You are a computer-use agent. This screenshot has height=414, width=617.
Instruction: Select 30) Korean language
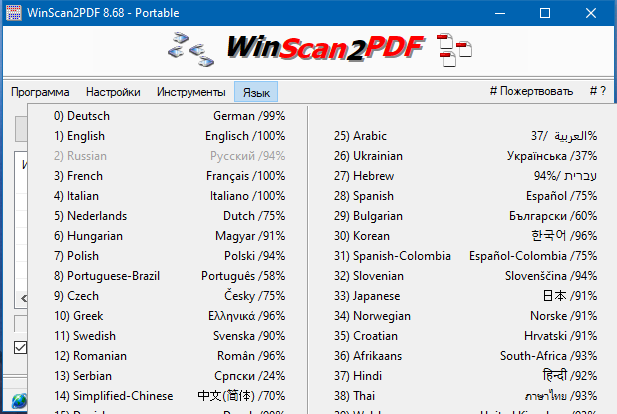463,236
